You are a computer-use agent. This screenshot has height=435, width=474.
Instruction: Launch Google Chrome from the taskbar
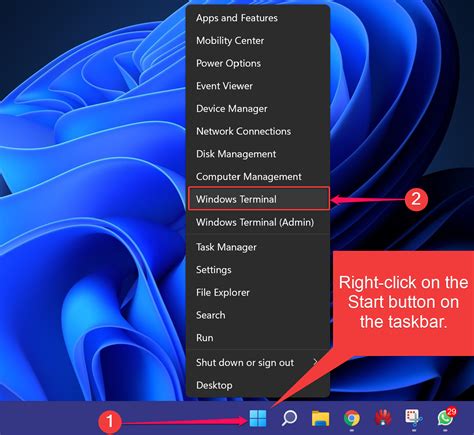point(351,418)
